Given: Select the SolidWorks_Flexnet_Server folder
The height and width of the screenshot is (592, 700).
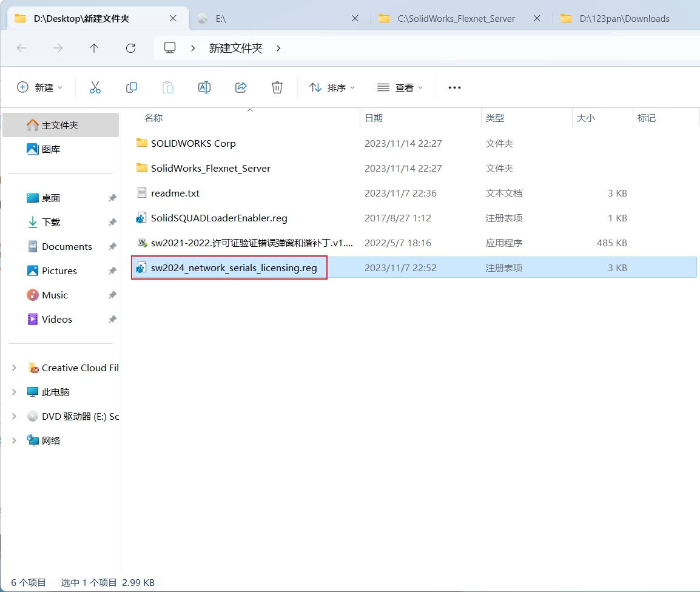Looking at the screenshot, I should [x=210, y=169].
